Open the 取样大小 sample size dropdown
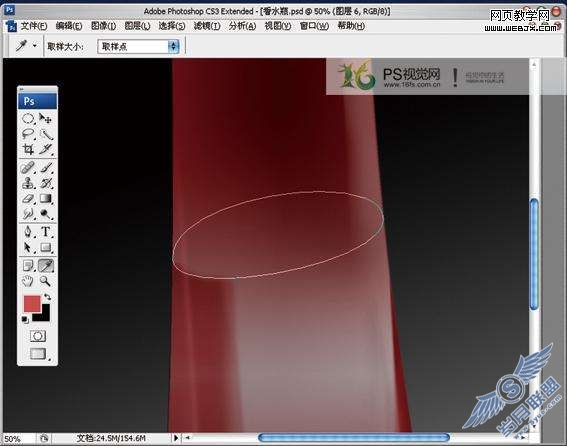This screenshot has width=567, height=446. [x=138, y=47]
